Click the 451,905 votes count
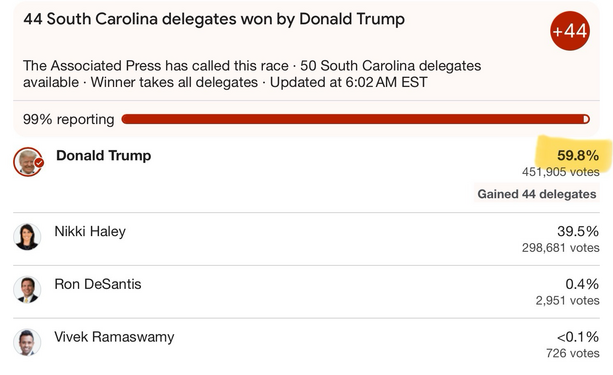Screen dimensions: 613x375 coord(561,172)
